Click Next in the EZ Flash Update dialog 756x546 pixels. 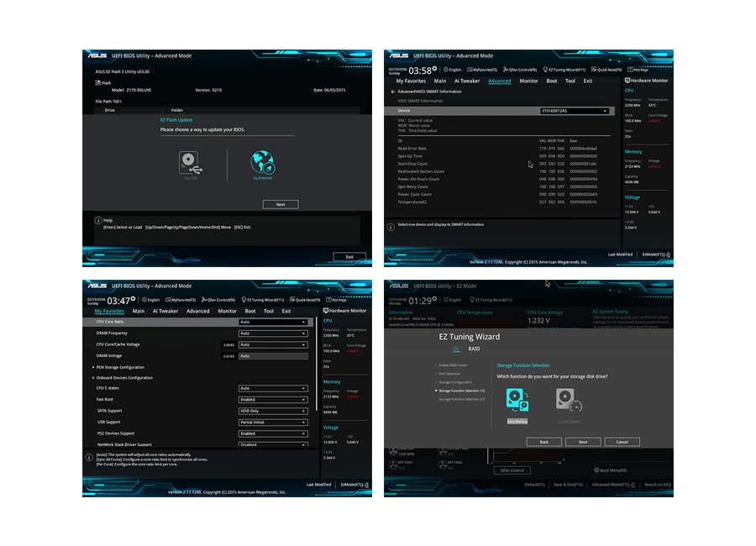tap(281, 204)
